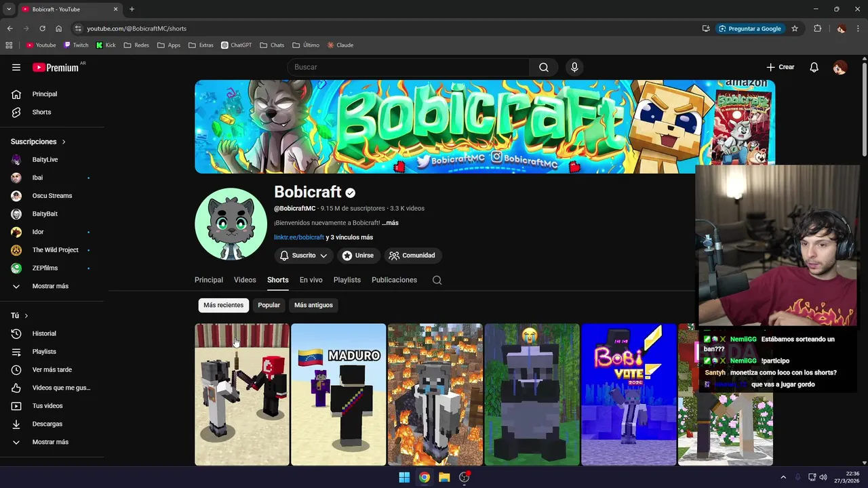Switch to the Videos tab
The width and height of the screenshot is (868, 488).
(245, 280)
